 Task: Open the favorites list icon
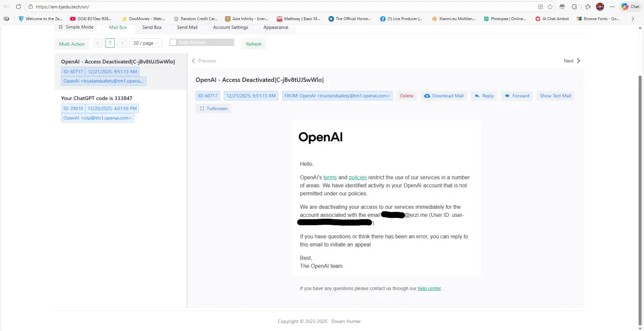point(588,7)
